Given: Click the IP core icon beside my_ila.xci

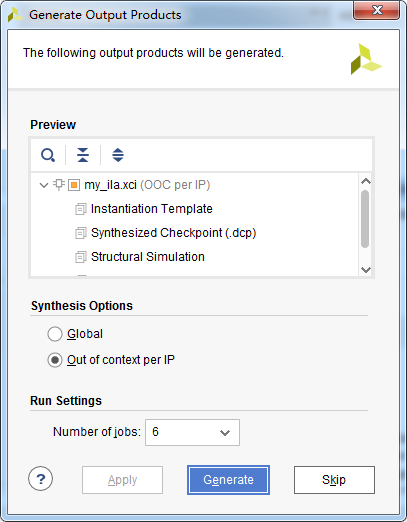Looking at the screenshot, I should [59, 185].
